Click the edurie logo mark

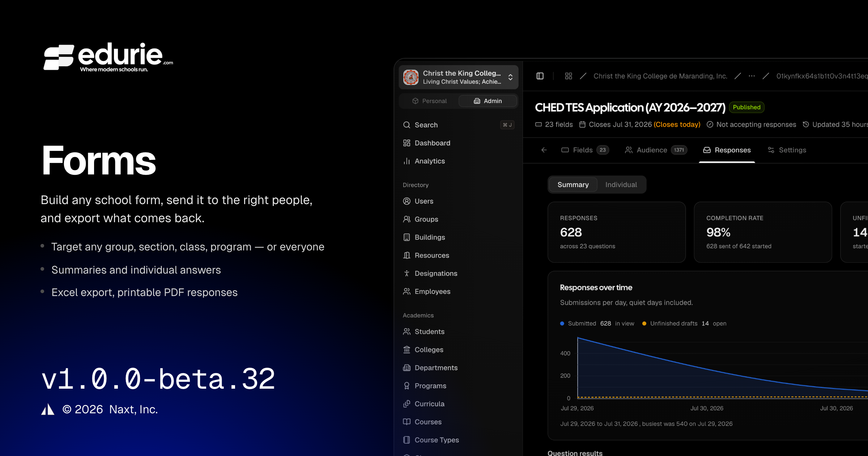coord(59,57)
